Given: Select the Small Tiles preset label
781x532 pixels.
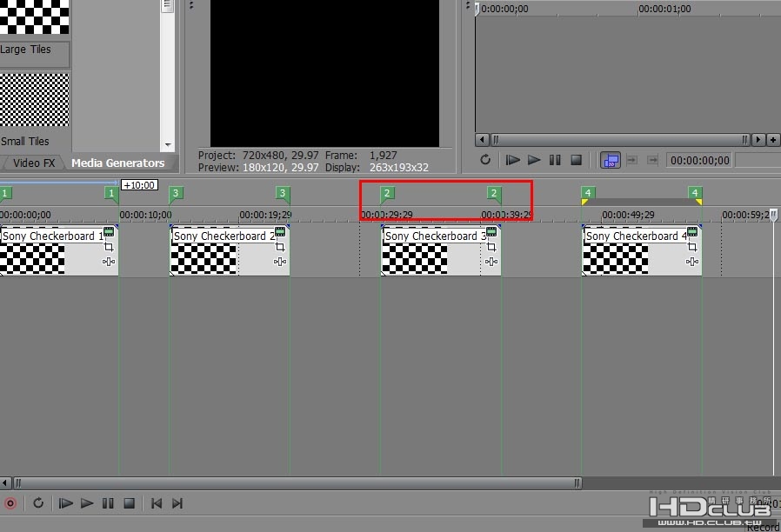Looking at the screenshot, I should [25, 142].
